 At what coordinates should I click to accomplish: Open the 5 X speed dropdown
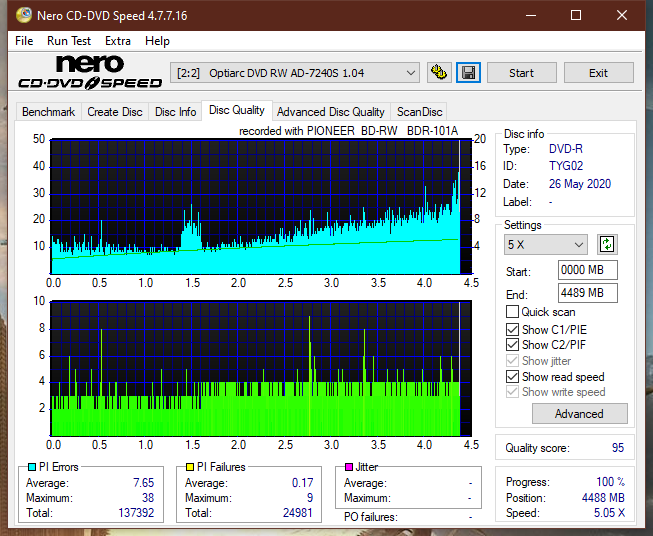click(x=546, y=244)
